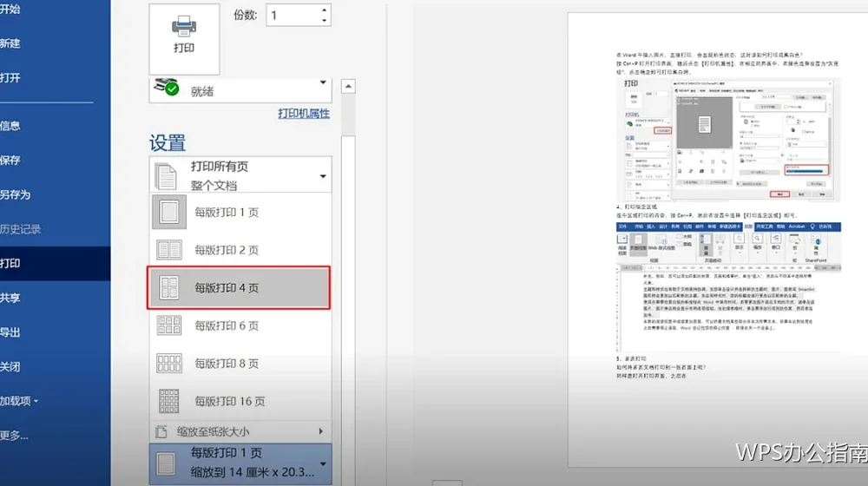The image size is (868, 486).
Task: Select 每版打印 16 页 option
Action: pyautogui.click(x=240, y=401)
